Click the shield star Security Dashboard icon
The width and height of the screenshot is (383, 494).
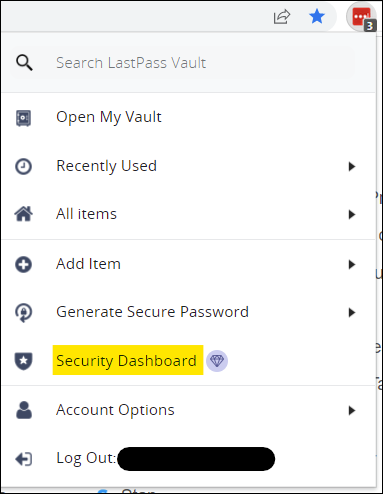(23, 361)
